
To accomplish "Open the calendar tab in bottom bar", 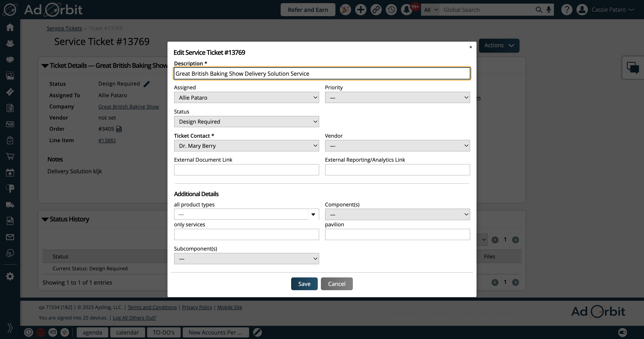I will pyautogui.click(x=127, y=333).
